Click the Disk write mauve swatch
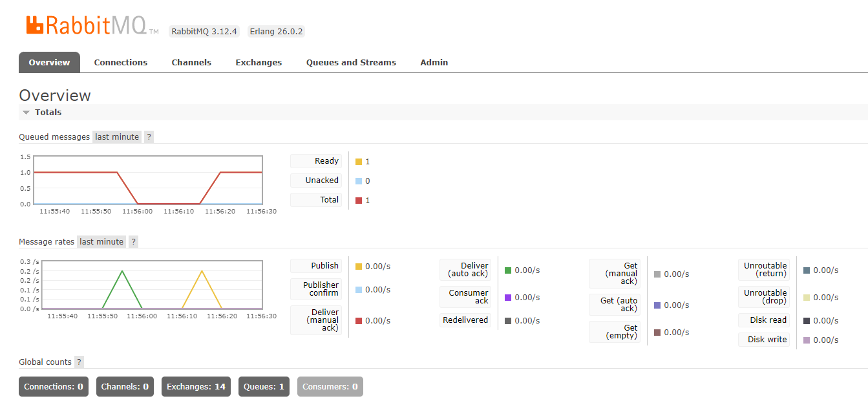The height and width of the screenshot is (405, 868). coord(807,340)
